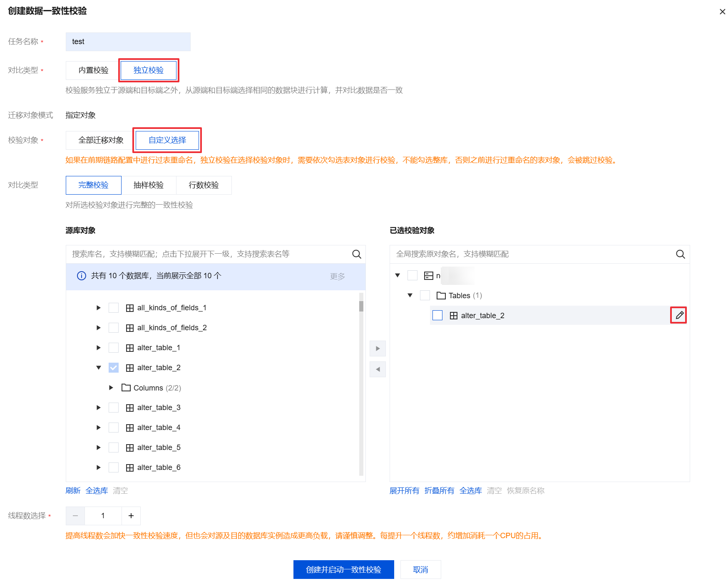Decrease thread count with minus button

click(75, 516)
